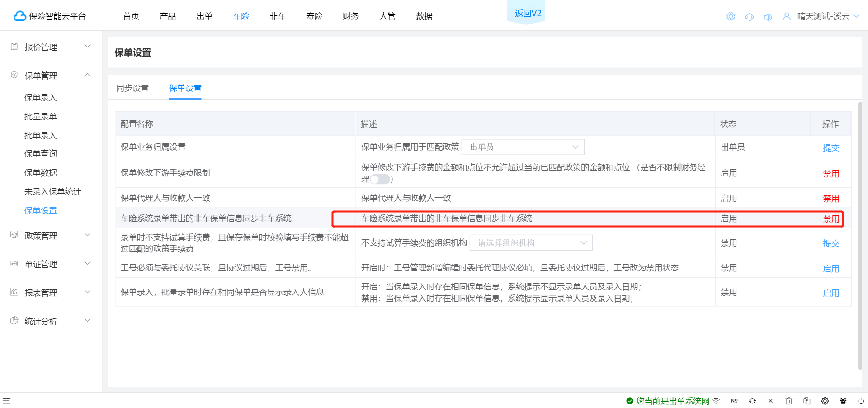Click the vertical scrollbar on the right

(x=860, y=235)
